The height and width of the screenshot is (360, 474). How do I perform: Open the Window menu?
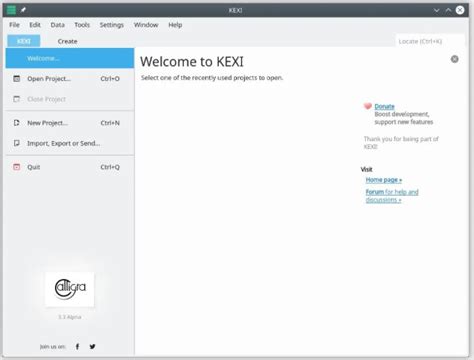click(x=146, y=25)
